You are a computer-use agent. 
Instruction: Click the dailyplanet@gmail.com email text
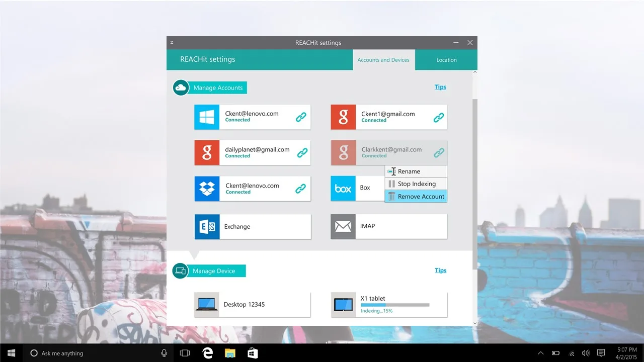257,149
